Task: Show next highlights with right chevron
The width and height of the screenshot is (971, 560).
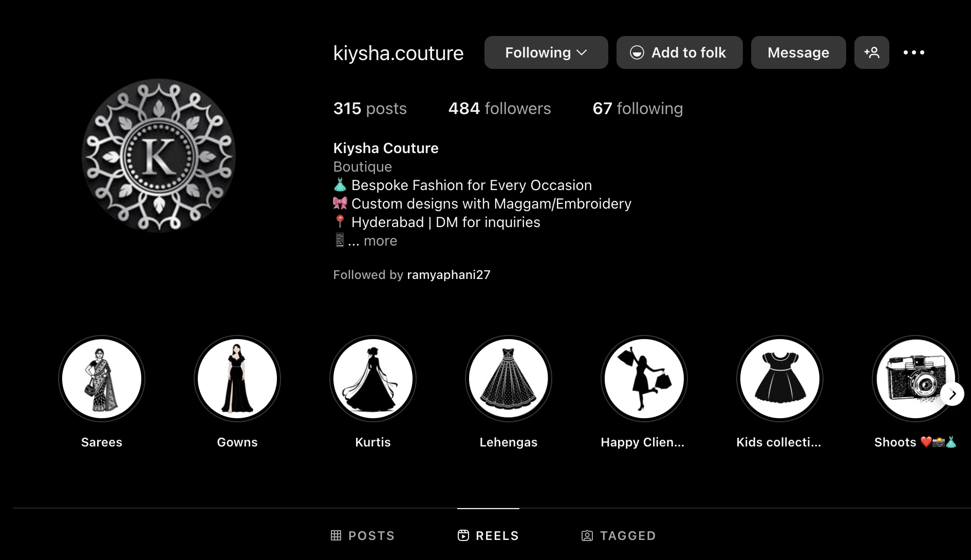Action: coord(953,394)
